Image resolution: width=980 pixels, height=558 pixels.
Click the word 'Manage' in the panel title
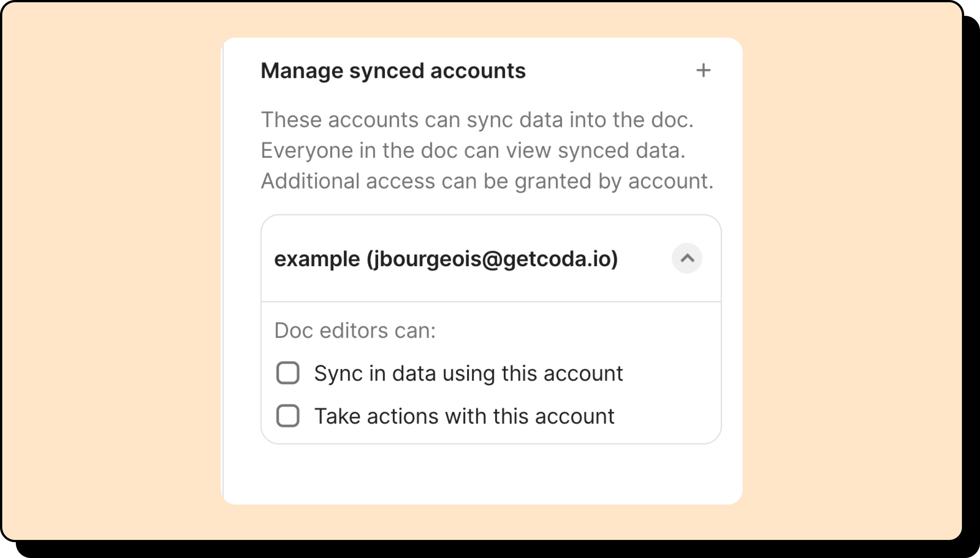tap(302, 71)
